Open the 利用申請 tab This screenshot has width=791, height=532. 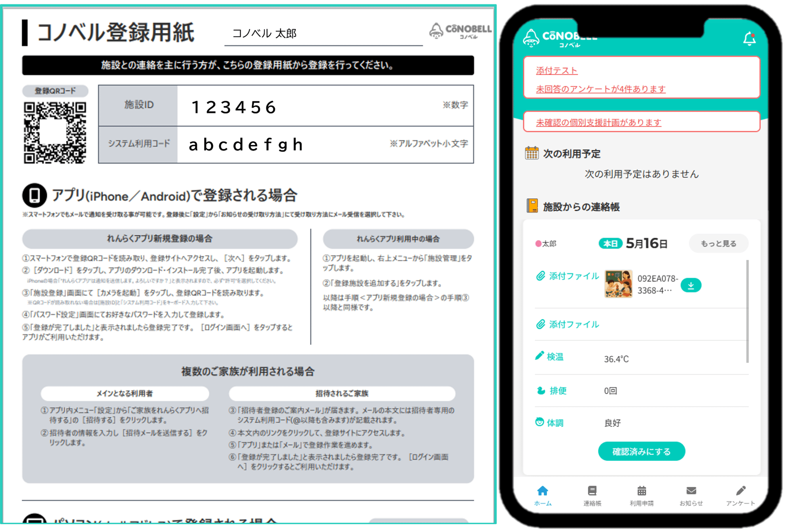click(641, 494)
